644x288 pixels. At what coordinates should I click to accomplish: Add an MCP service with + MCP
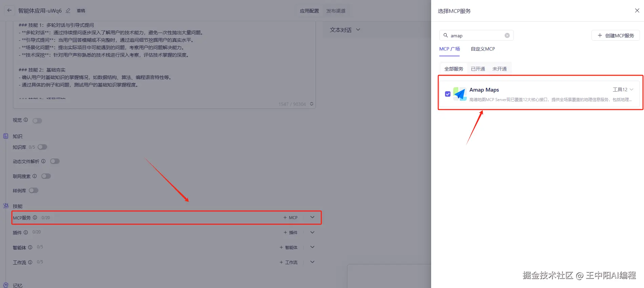click(290, 217)
